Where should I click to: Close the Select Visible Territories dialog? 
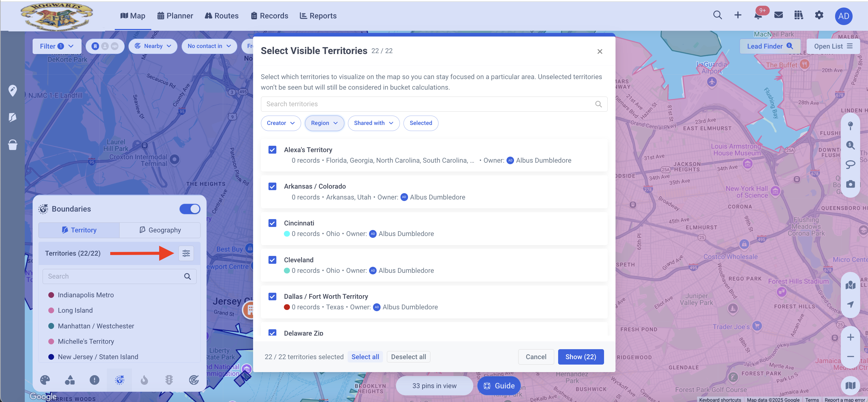600,51
